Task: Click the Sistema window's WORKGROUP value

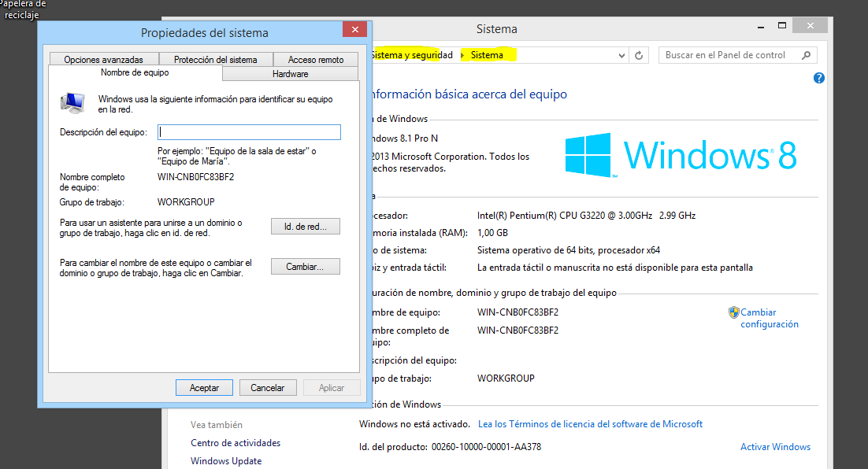Action: tap(506, 379)
